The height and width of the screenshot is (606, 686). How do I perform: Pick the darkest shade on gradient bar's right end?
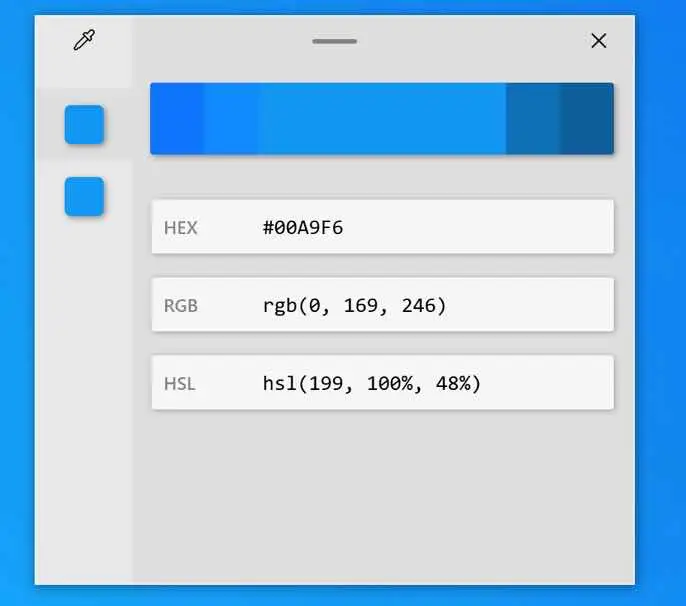587,118
